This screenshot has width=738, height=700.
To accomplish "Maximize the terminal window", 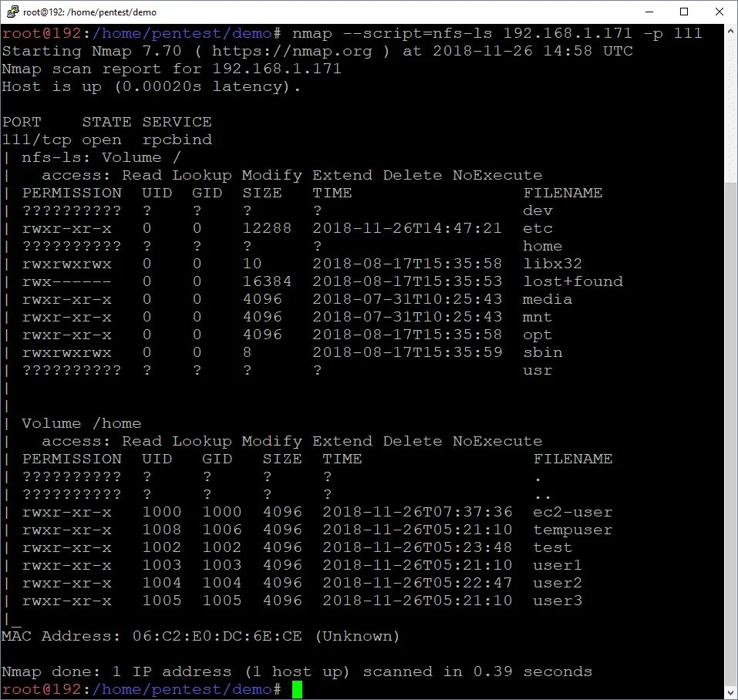I will [x=684, y=12].
